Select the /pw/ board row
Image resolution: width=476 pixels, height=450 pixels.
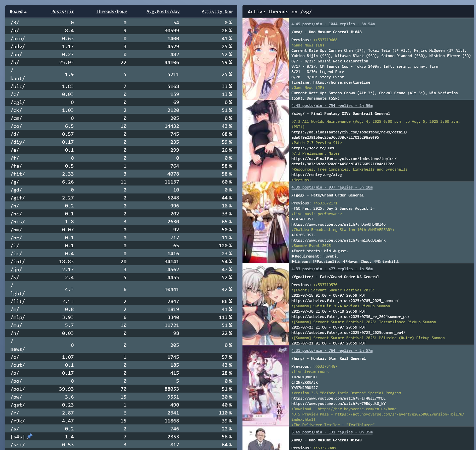tap(121, 397)
